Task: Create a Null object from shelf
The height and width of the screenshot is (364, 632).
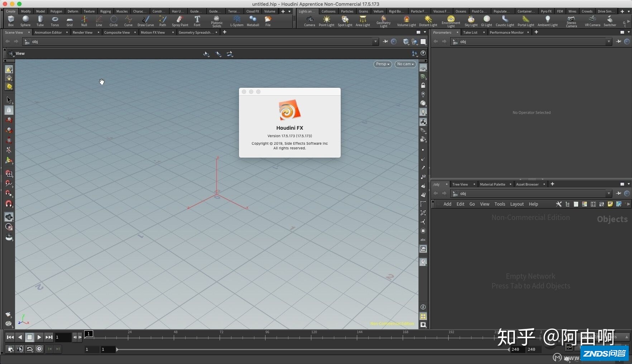Action: pyautogui.click(x=84, y=21)
